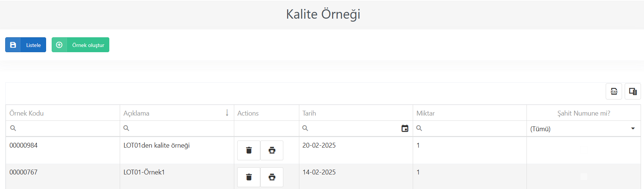644x189 pixels.
Task: Click the Listele button
Action: (26, 45)
